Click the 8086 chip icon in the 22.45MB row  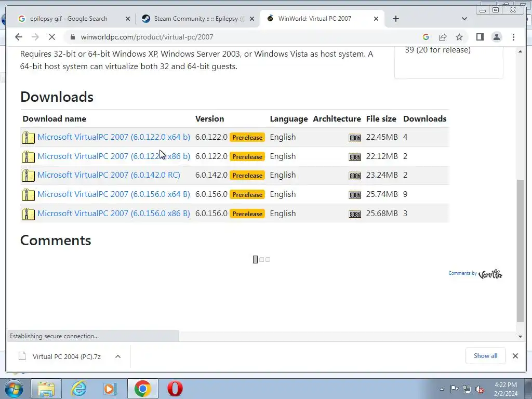355,137
